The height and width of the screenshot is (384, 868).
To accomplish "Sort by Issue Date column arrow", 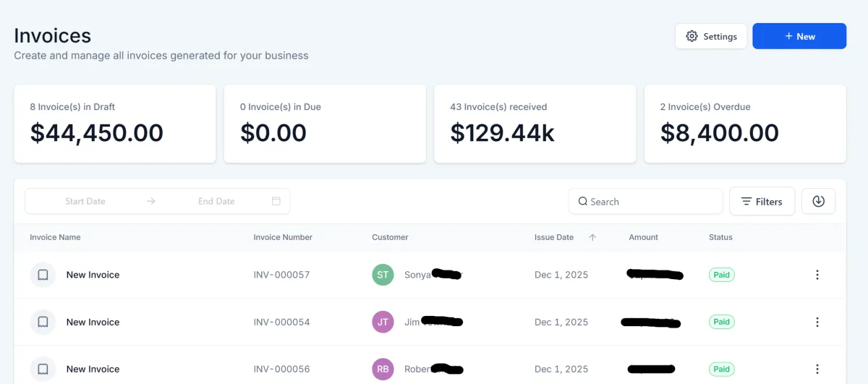I will pyautogui.click(x=592, y=237).
